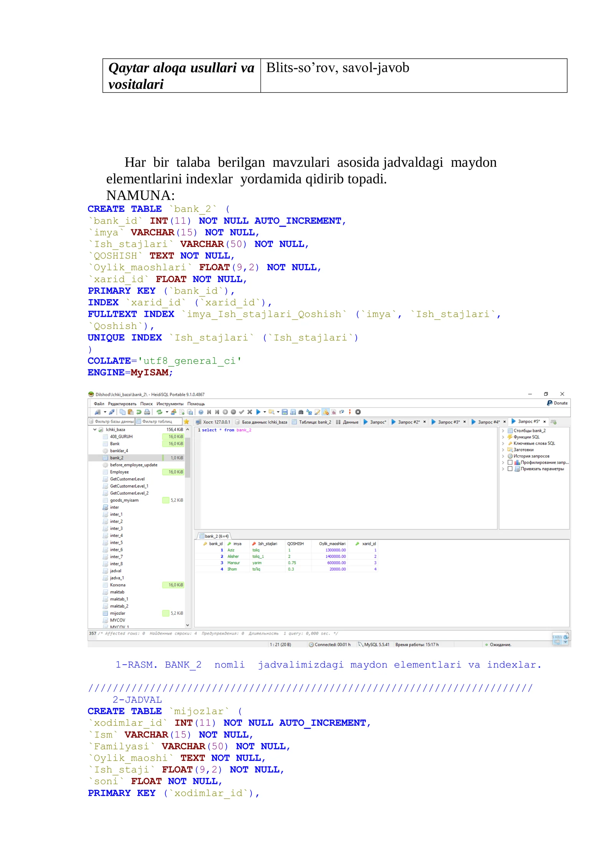This screenshot has width=614, height=868.
Task: Open the user manager icon
Action: click(173, 412)
